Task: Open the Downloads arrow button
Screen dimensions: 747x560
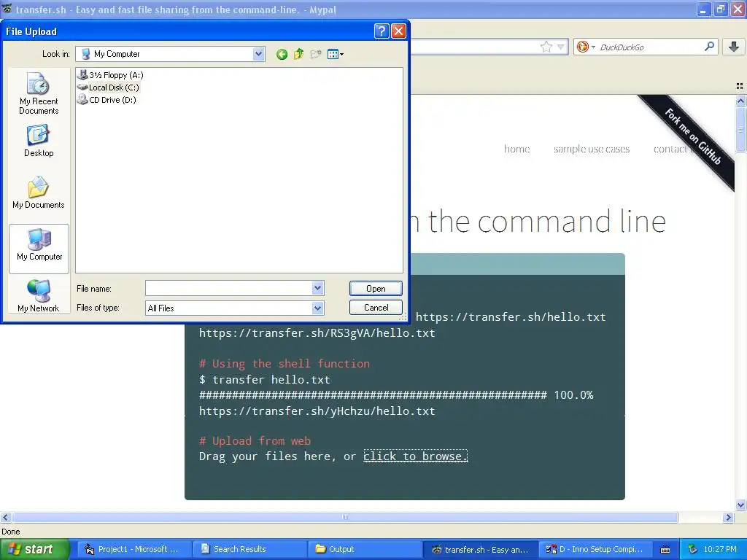Action: 734,47
